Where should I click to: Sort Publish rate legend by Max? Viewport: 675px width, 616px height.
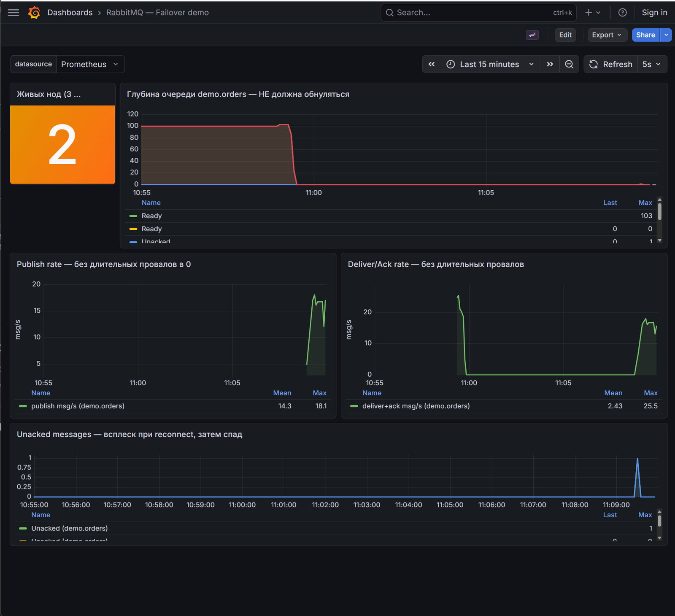[319, 393]
